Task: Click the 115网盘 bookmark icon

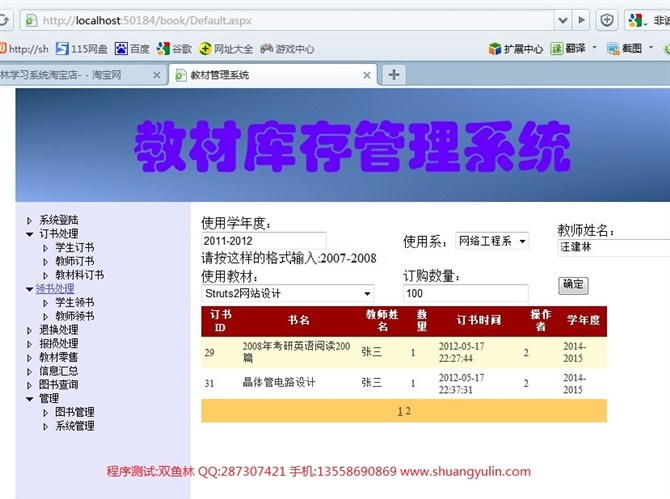Action: (62, 48)
